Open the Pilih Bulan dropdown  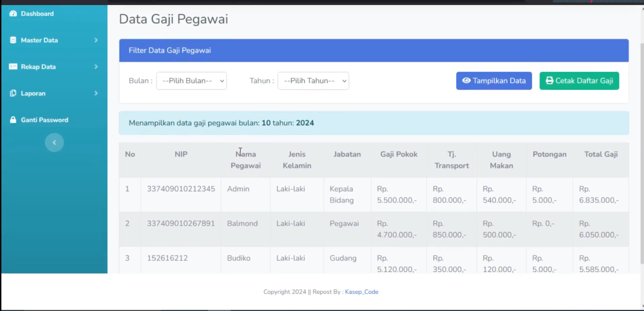tap(192, 81)
